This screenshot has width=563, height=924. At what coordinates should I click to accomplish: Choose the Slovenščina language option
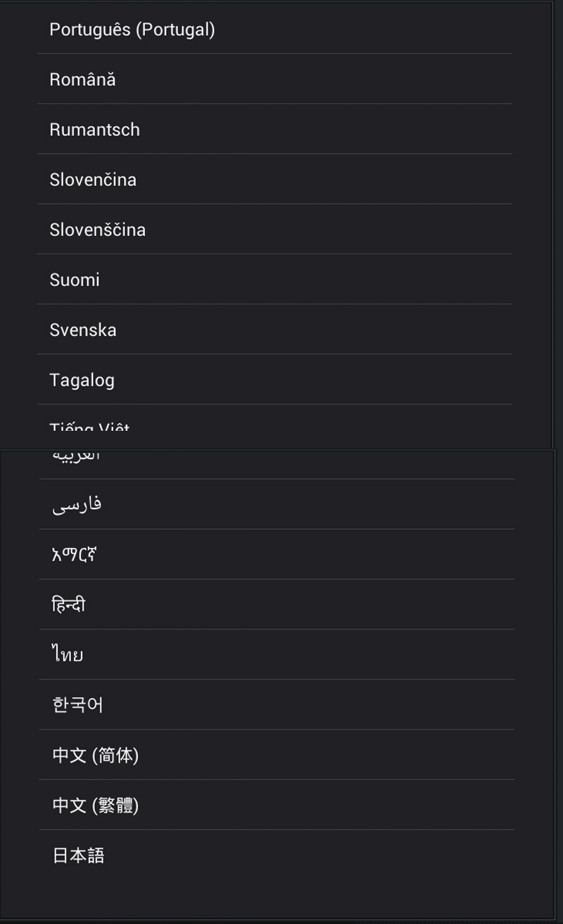(x=274, y=229)
